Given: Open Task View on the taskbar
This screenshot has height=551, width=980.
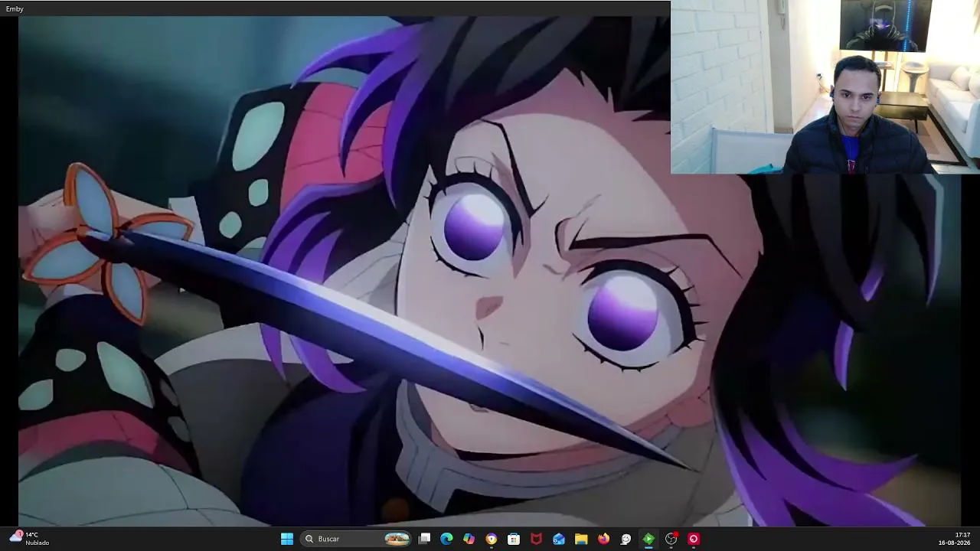Looking at the screenshot, I should coord(425,539).
